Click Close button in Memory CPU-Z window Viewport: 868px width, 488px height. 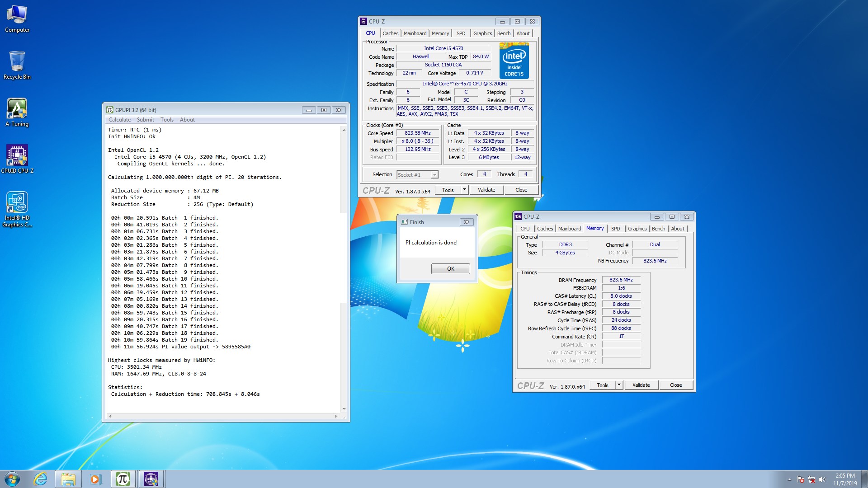point(676,385)
